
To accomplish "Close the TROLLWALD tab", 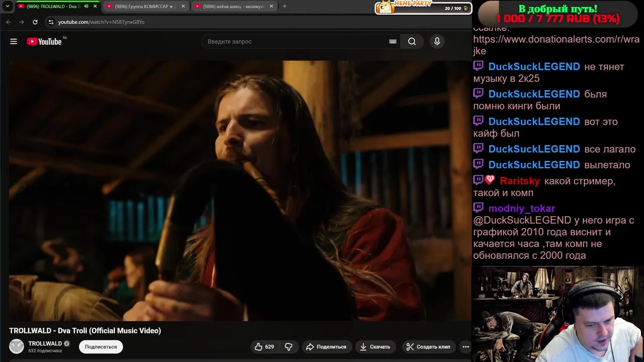I will click(x=95, y=7).
